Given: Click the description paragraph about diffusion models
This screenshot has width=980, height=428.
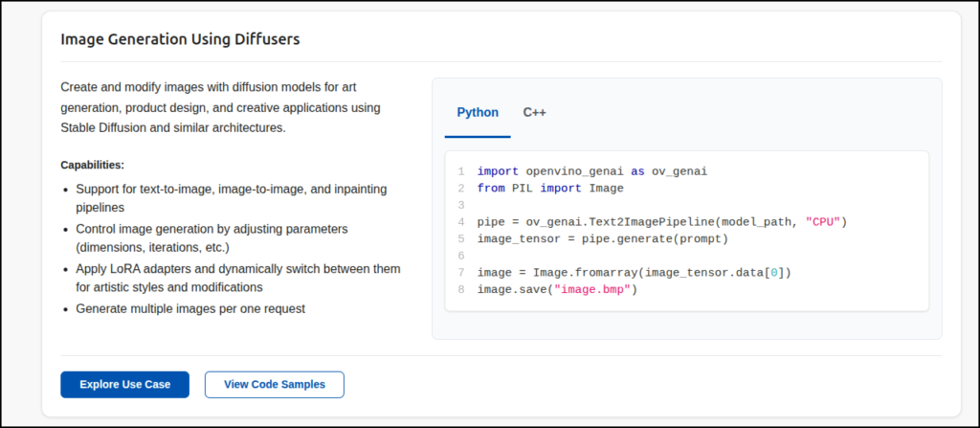Looking at the screenshot, I should point(221,106).
